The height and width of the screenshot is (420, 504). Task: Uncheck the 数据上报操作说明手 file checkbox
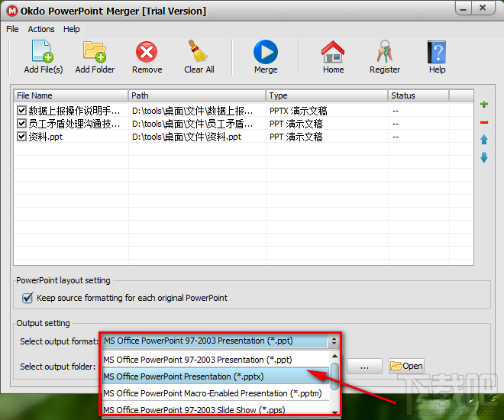point(21,111)
